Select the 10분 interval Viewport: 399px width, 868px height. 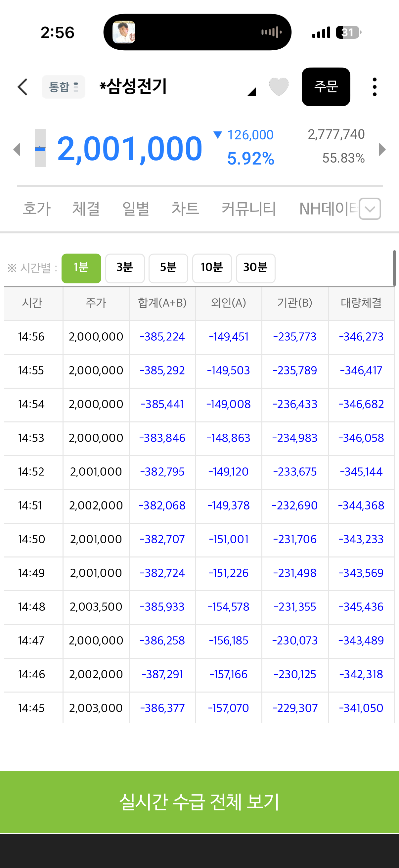point(212,268)
